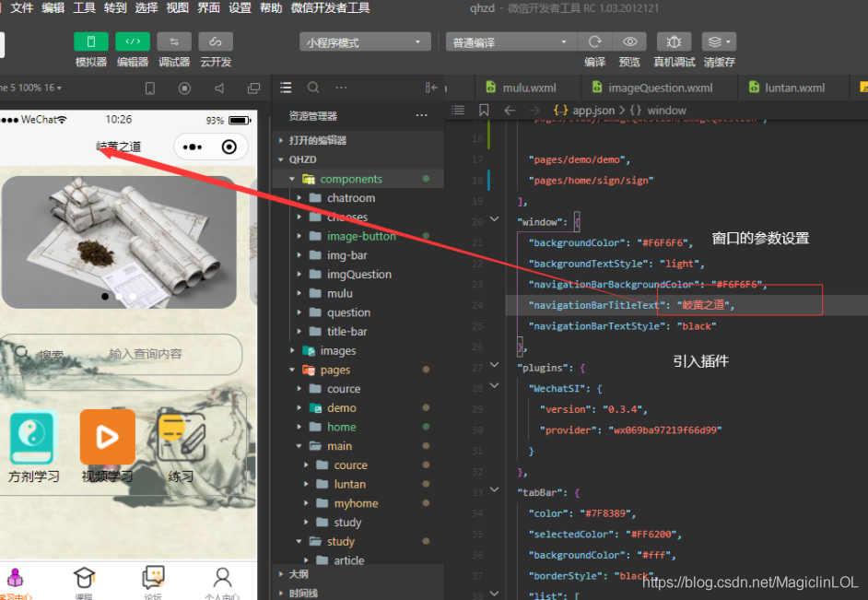Image resolution: width=868 pixels, height=600 pixels.
Task: Toggle the 编辑器 editor panel button
Action: [132, 41]
